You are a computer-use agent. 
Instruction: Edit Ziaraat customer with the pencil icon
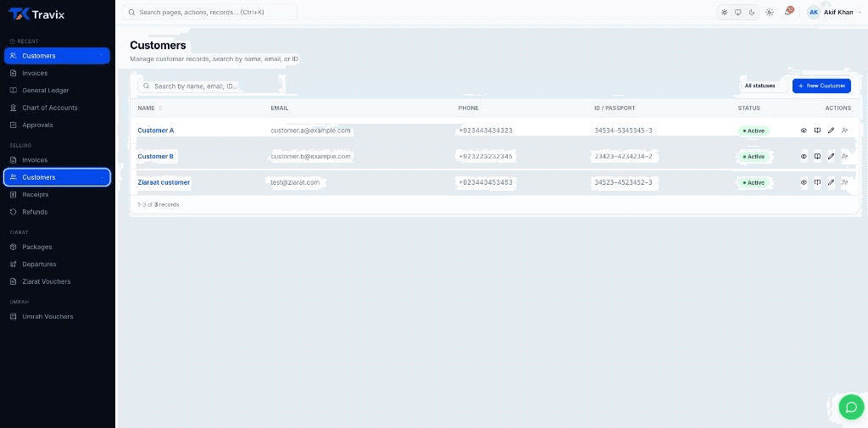click(831, 182)
